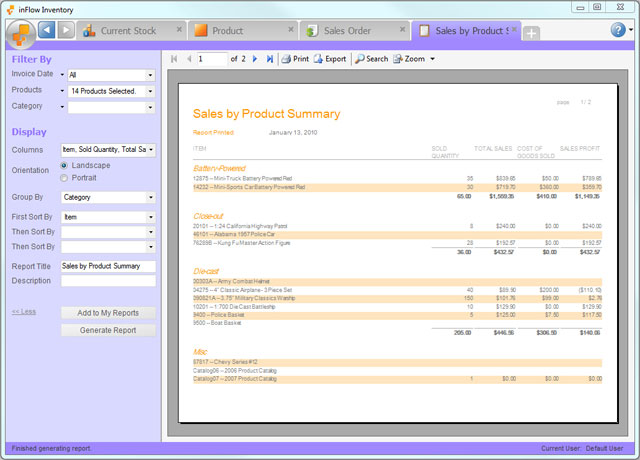Open the Zoom options
This screenshot has height=460, width=640.
(x=409, y=59)
